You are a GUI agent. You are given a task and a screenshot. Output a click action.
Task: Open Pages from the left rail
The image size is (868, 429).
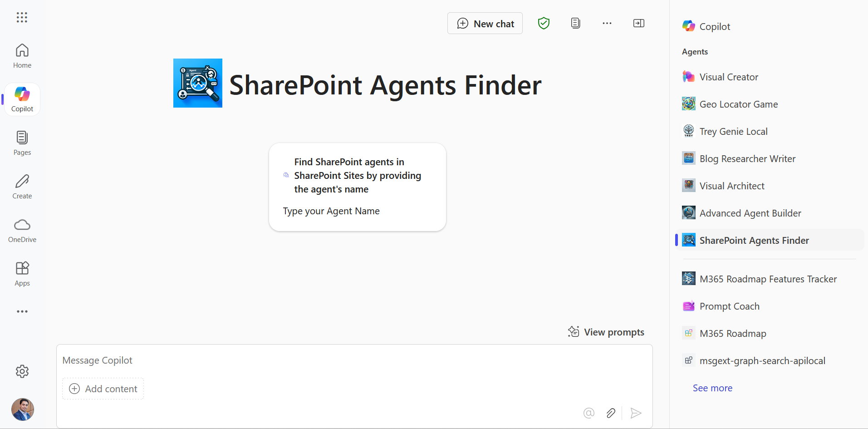tap(22, 143)
